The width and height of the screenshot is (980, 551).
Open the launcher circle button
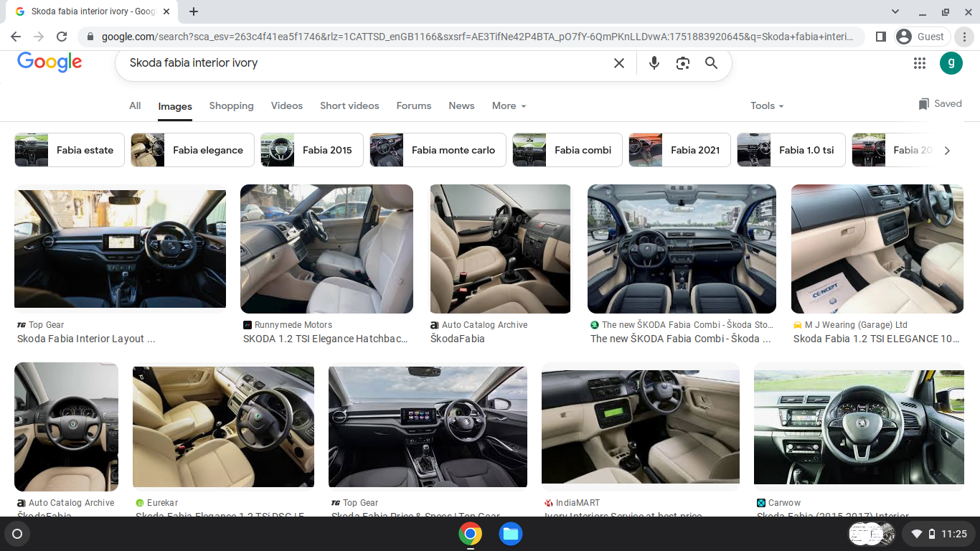pos(17,534)
